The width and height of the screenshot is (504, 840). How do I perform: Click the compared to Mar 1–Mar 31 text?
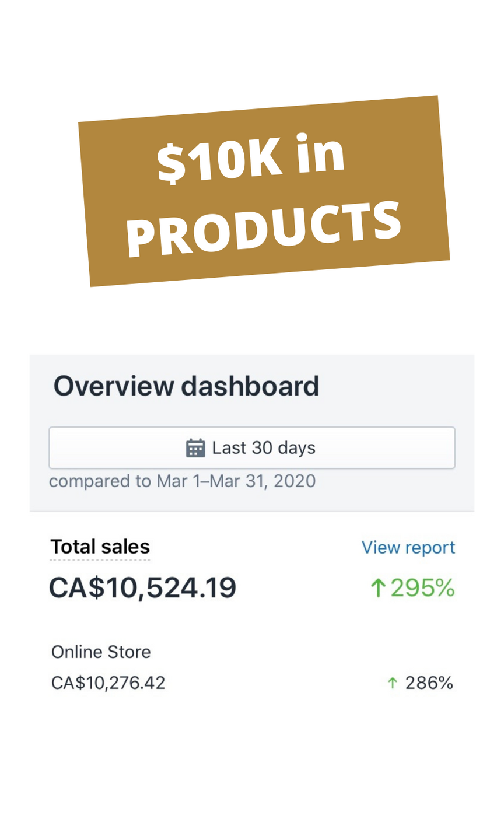(182, 481)
